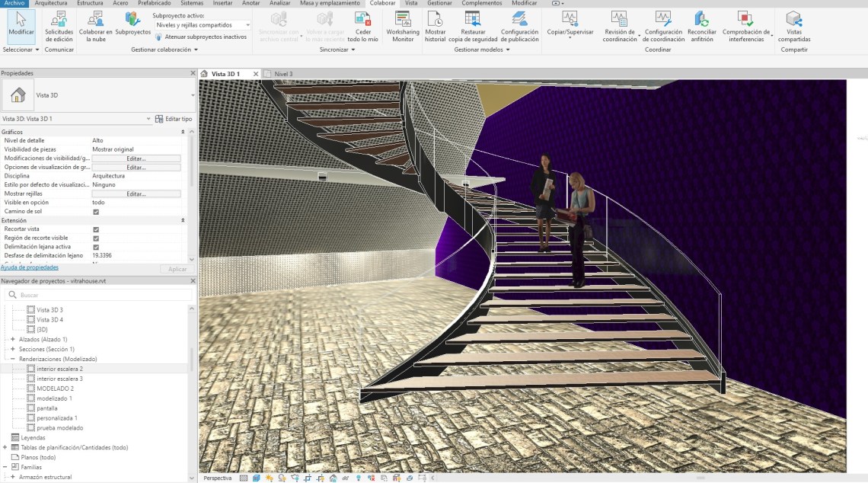The image size is (868, 483).
Task: Open the Arquitectura ribbon tab
Action: pyautogui.click(x=52, y=3)
